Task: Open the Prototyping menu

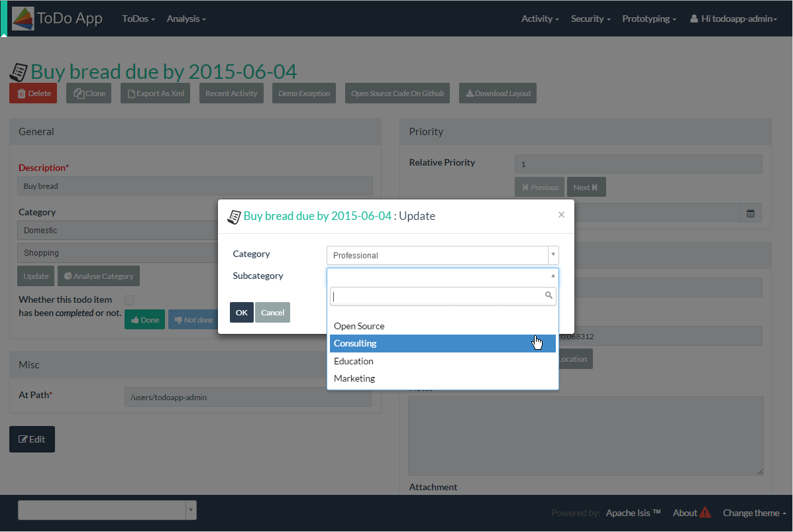Action: (649, 19)
